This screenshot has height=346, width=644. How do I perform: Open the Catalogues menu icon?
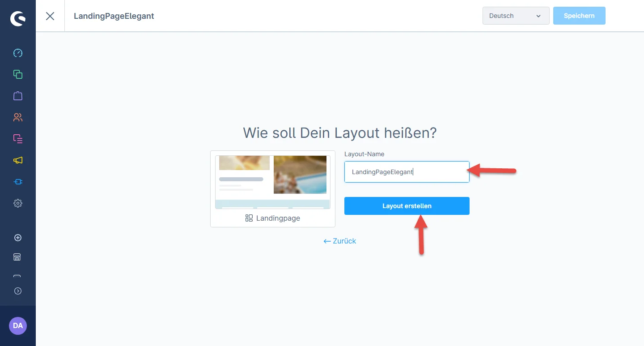click(x=18, y=74)
